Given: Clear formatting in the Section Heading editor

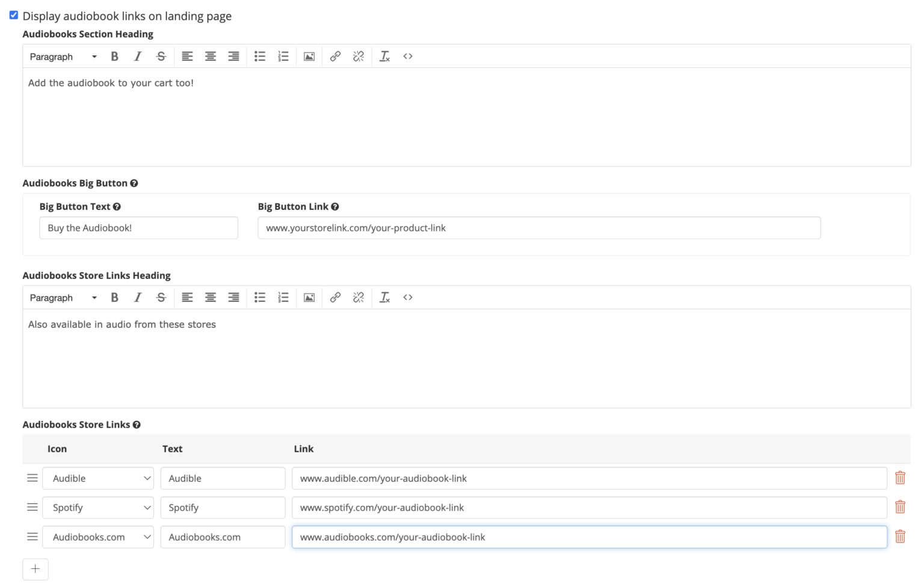Looking at the screenshot, I should [x=384, y=57].
